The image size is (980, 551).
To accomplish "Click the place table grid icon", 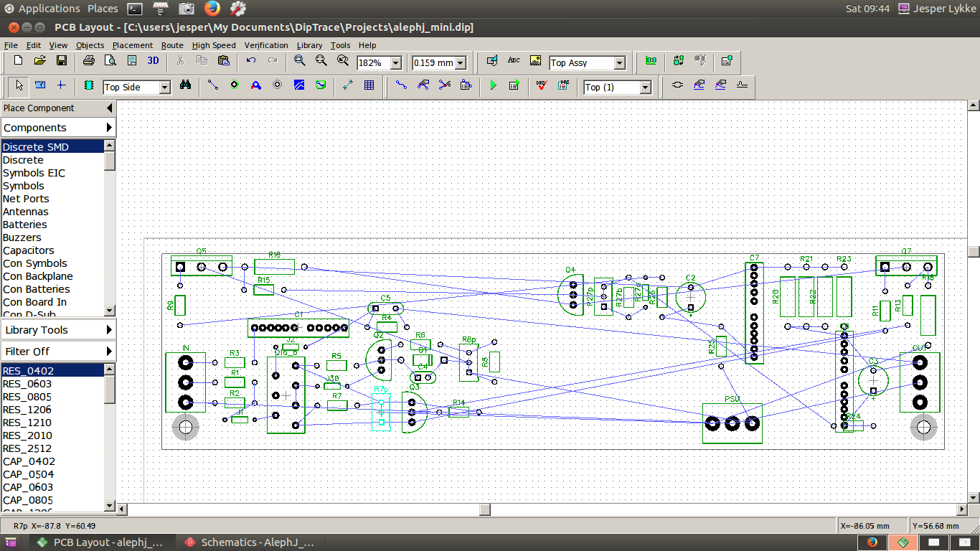I will pos(369,85).
